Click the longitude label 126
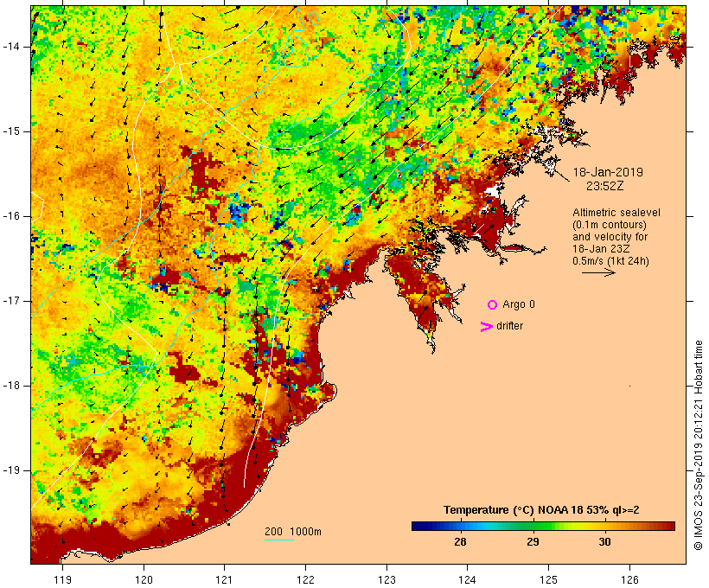Image resolution: width=709 pixels, height=588 pixels. [629, 580]
